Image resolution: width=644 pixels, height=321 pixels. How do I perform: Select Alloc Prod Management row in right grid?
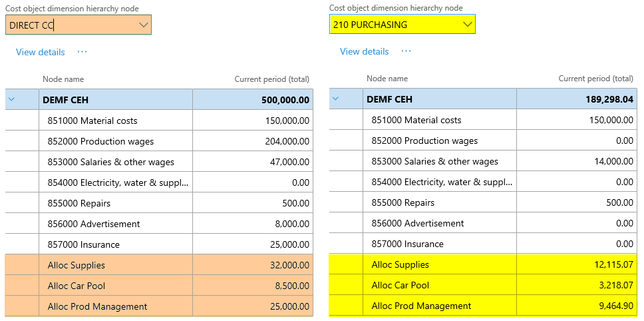click(421, 306)
